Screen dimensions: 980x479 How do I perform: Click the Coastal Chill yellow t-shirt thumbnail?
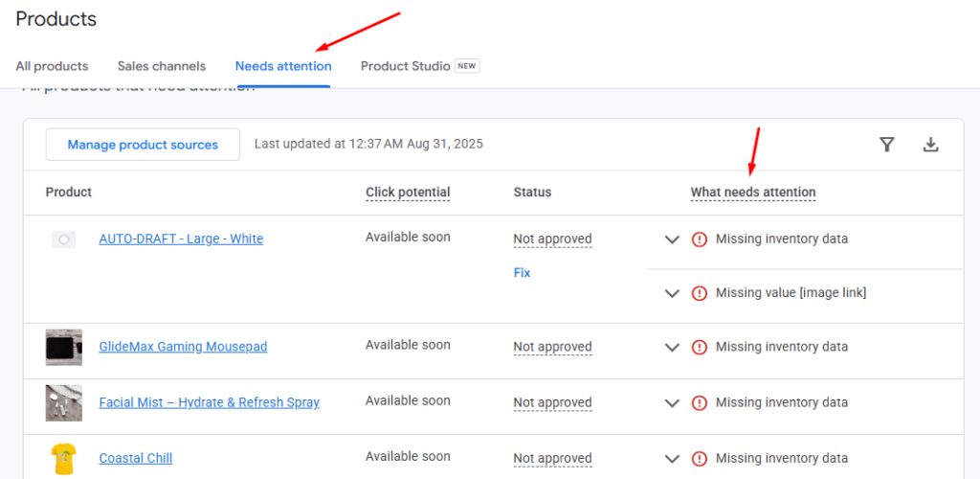[x=64, y=459]
